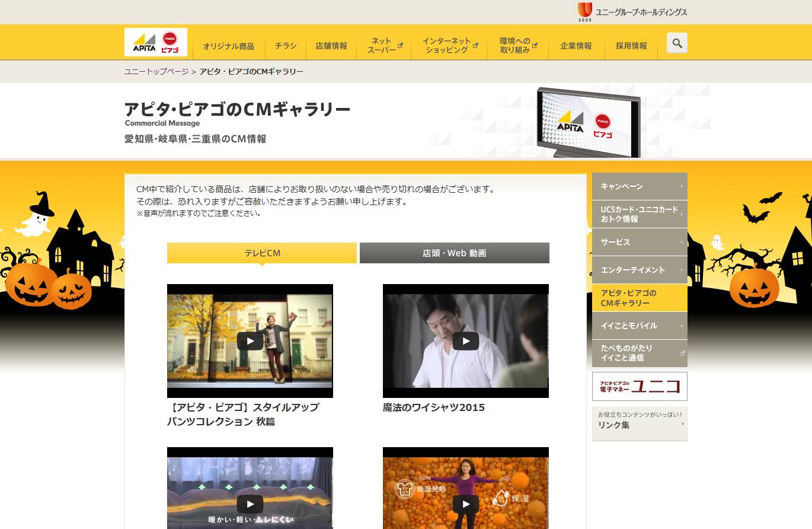The image size is (812, 529).
Task: Open チラシ in the navigation bar
Action: [x=286, y=46]
